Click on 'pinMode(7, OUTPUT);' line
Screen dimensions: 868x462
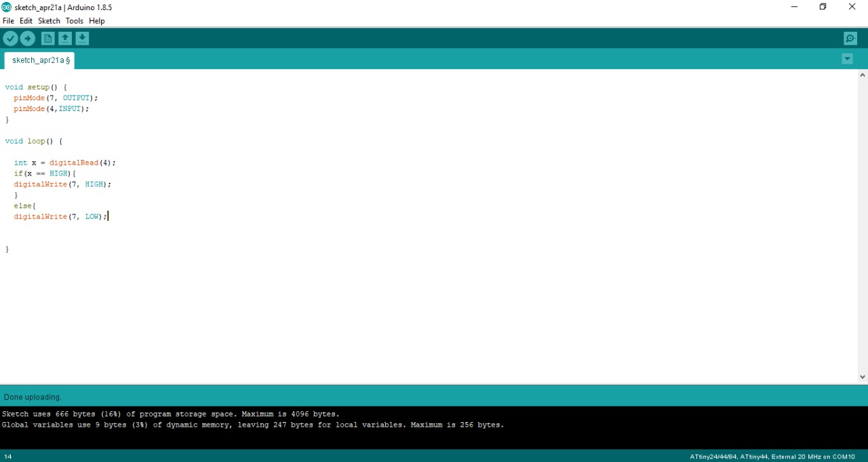point(56,98)
